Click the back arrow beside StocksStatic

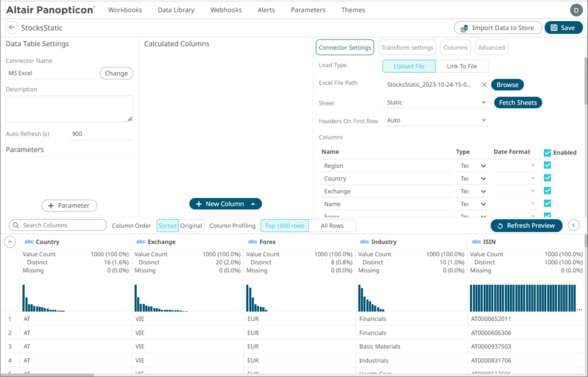click(12, 28)
